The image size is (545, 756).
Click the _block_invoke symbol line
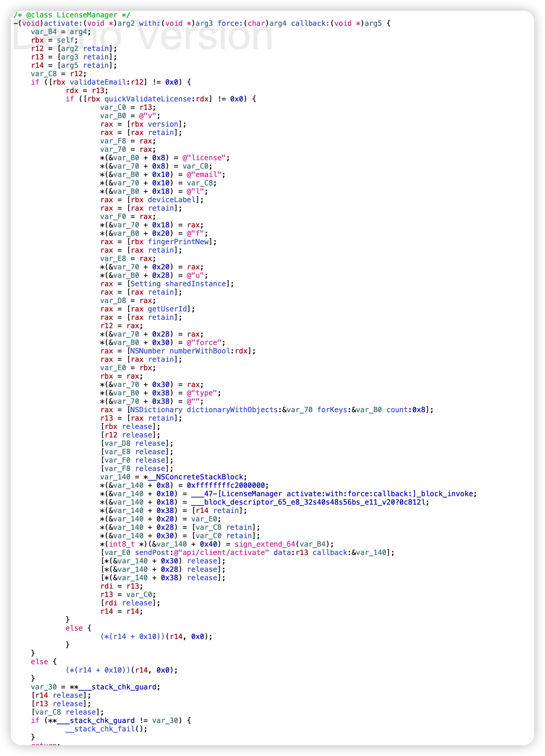(x=288, y=494)
